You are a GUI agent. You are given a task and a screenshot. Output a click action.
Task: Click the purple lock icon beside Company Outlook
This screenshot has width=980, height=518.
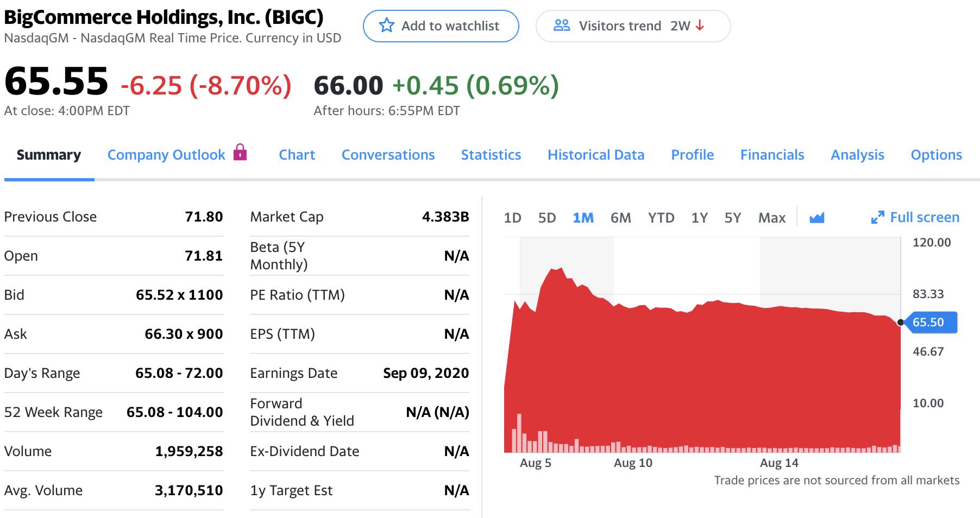(x=240, y=152)
